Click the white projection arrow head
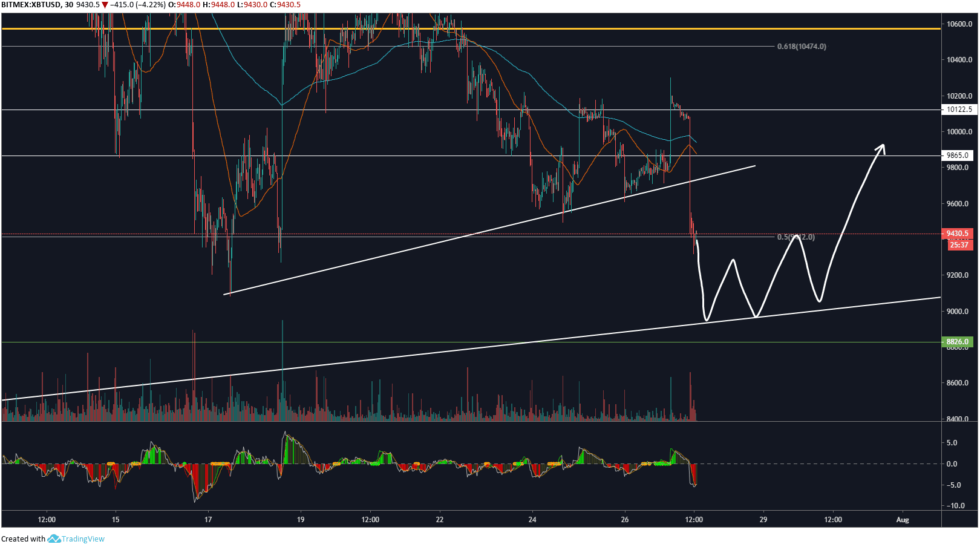980x547 pixels. point(882,148)
